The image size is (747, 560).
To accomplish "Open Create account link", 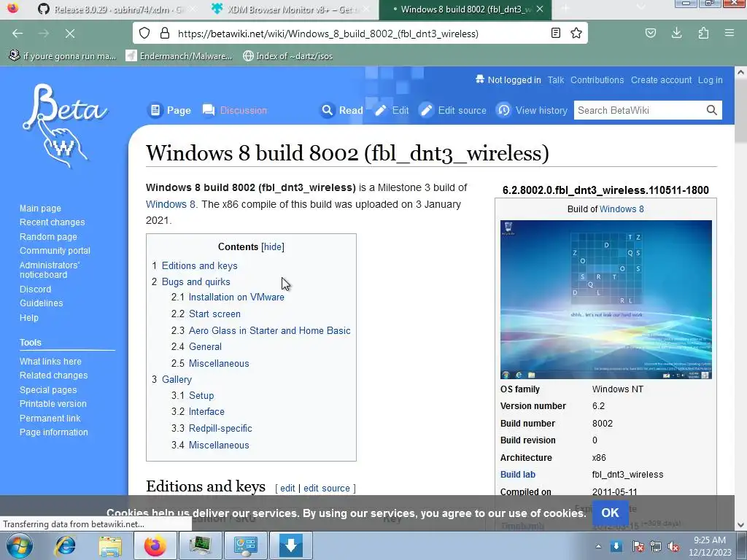I will (661, 80).
